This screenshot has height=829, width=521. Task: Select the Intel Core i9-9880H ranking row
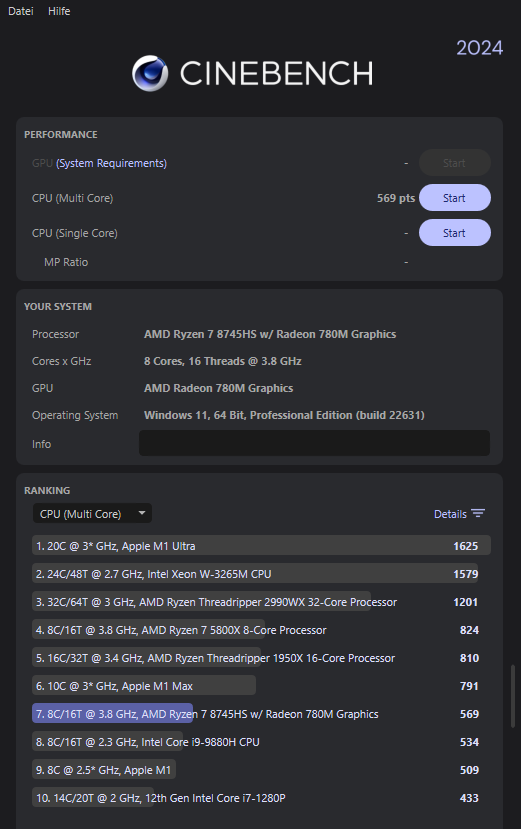[261, 742]
